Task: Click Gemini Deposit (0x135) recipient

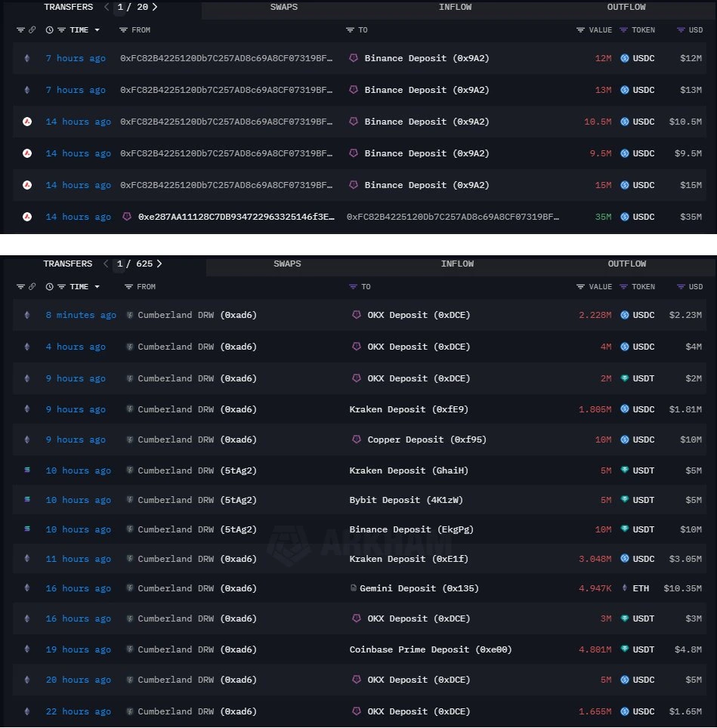Action: point(419,588)
